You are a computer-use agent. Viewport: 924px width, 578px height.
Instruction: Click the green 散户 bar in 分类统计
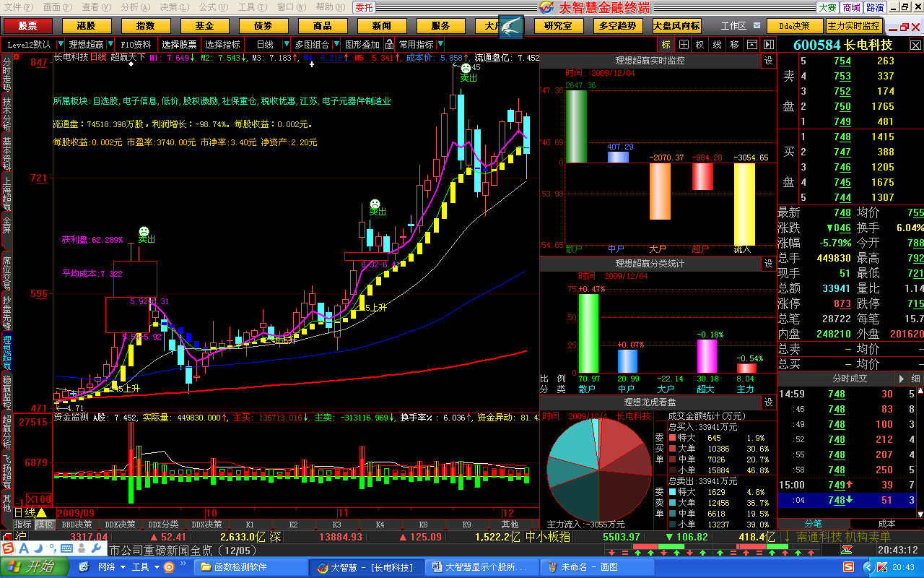pos(588,333)
